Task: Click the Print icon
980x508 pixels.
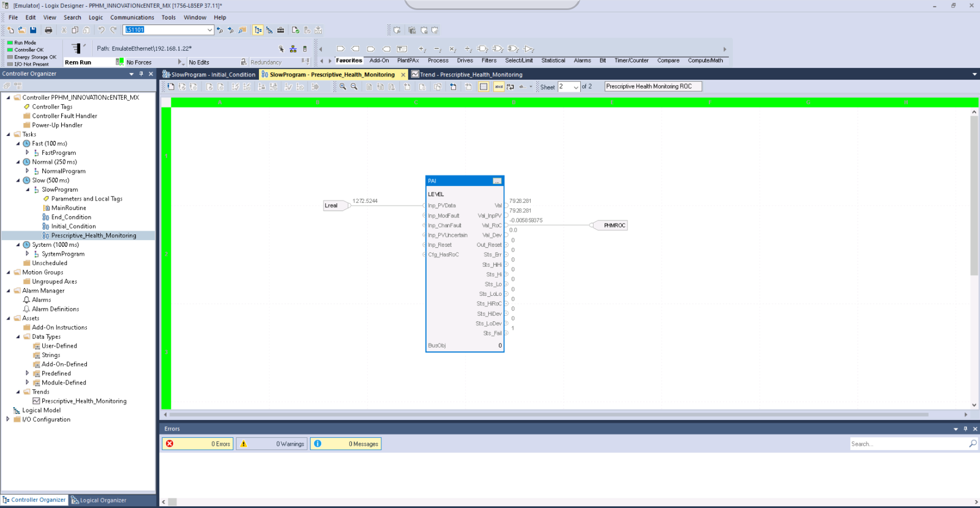Action: click(x=48, y=30)
